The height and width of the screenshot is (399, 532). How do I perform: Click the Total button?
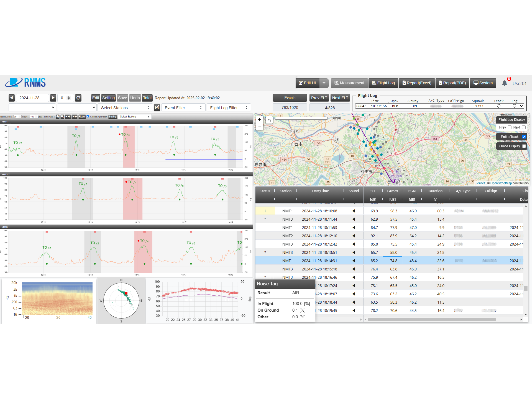[147, 98]
